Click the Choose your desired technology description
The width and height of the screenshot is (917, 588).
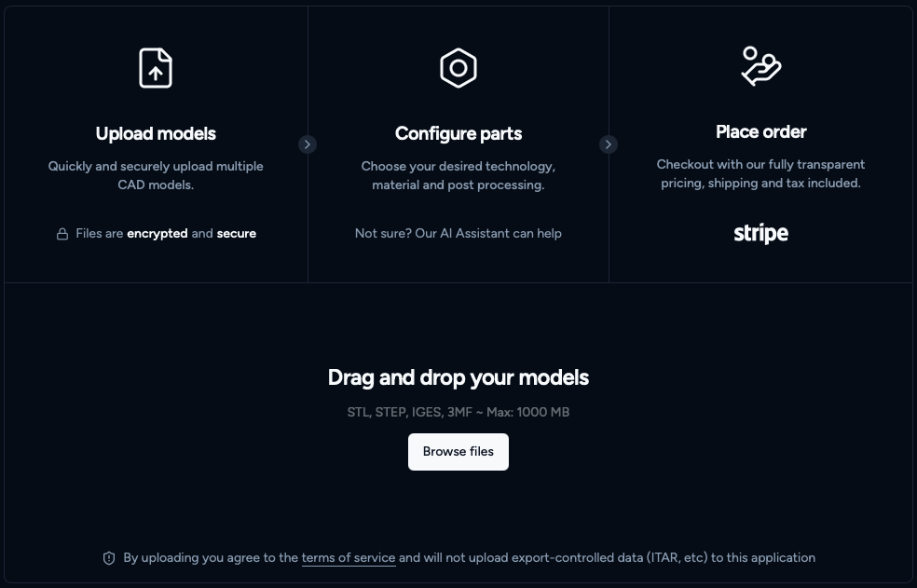click(x=458, y=175)
